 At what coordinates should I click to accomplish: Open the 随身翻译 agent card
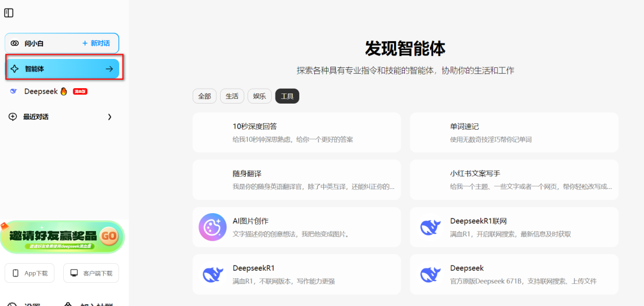click(296, 180)
